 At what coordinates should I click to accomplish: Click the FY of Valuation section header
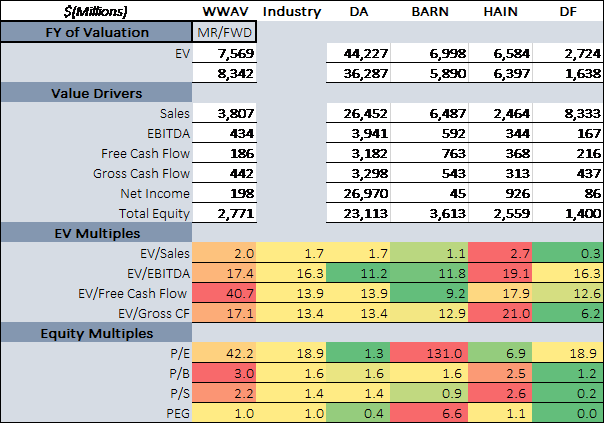tap(96, 32)
